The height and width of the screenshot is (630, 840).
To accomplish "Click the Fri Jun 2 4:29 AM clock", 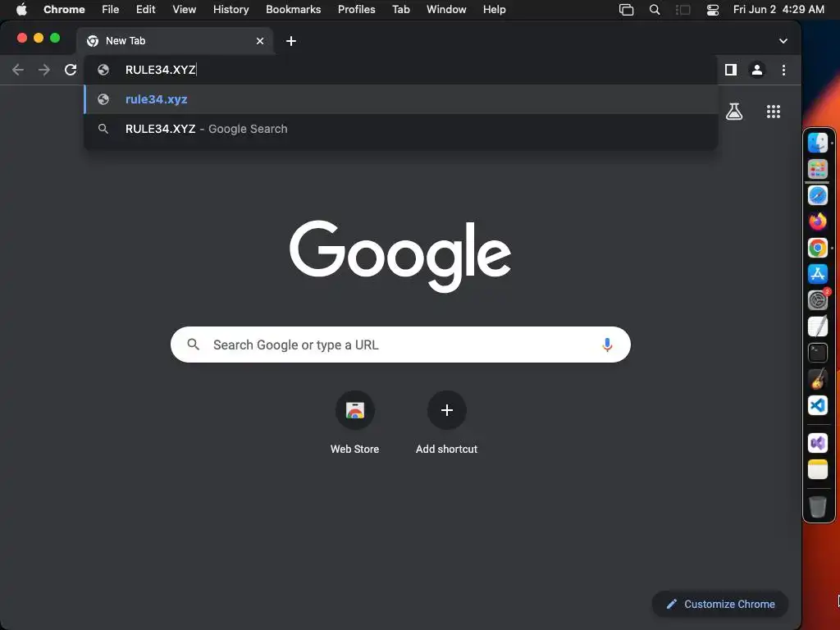I will 778,9.
